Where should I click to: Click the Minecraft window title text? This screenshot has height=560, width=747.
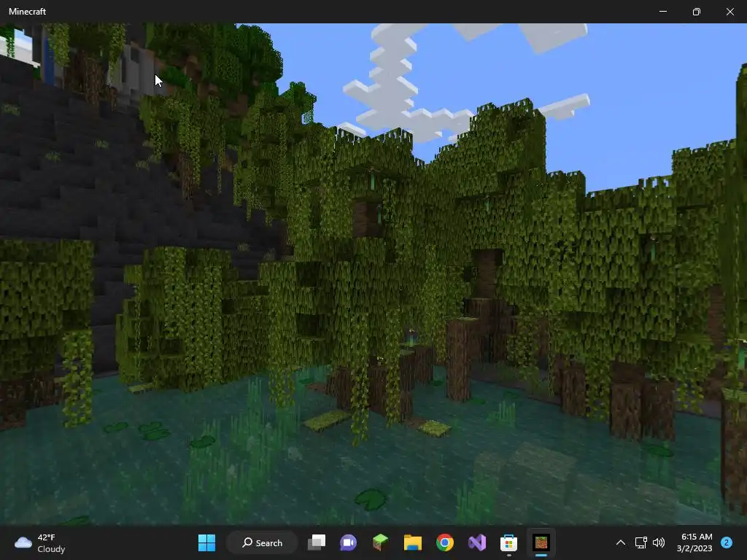click(x=27, y=12)
